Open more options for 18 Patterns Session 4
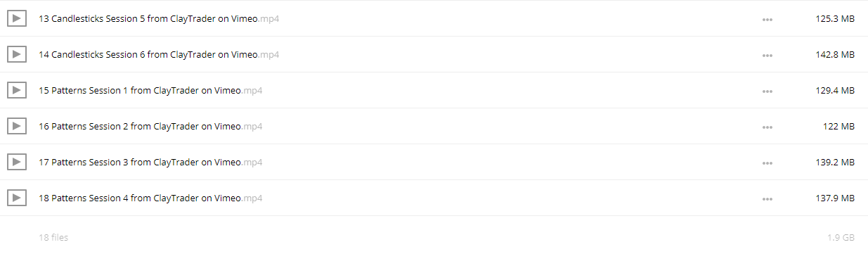 click(767, 199)
